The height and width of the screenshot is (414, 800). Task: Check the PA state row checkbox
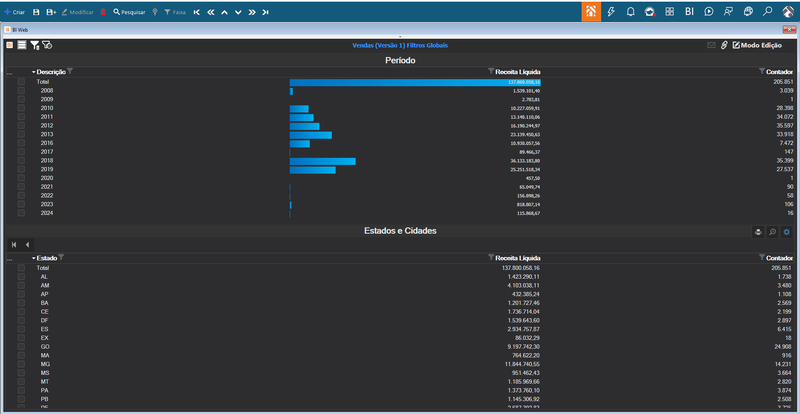coord(21,390)
